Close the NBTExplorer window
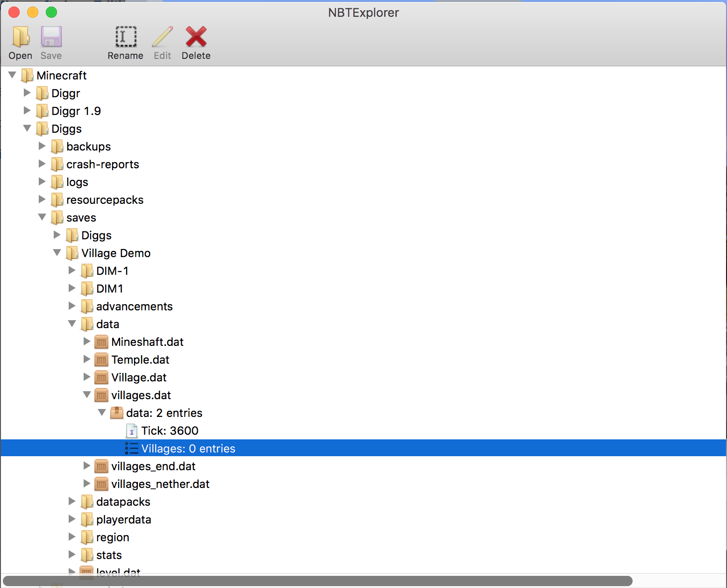 coord(14,12)
